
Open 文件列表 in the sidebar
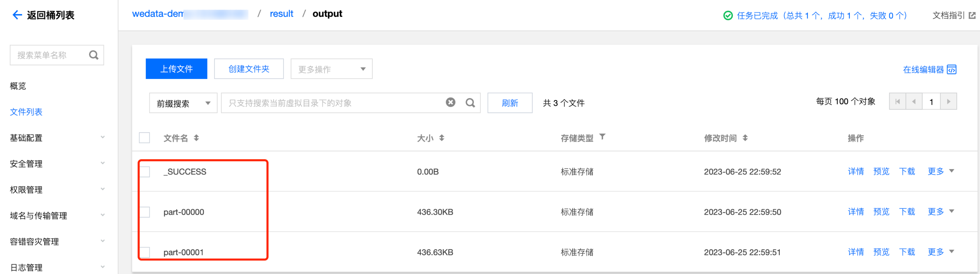[x=26, y=112]
